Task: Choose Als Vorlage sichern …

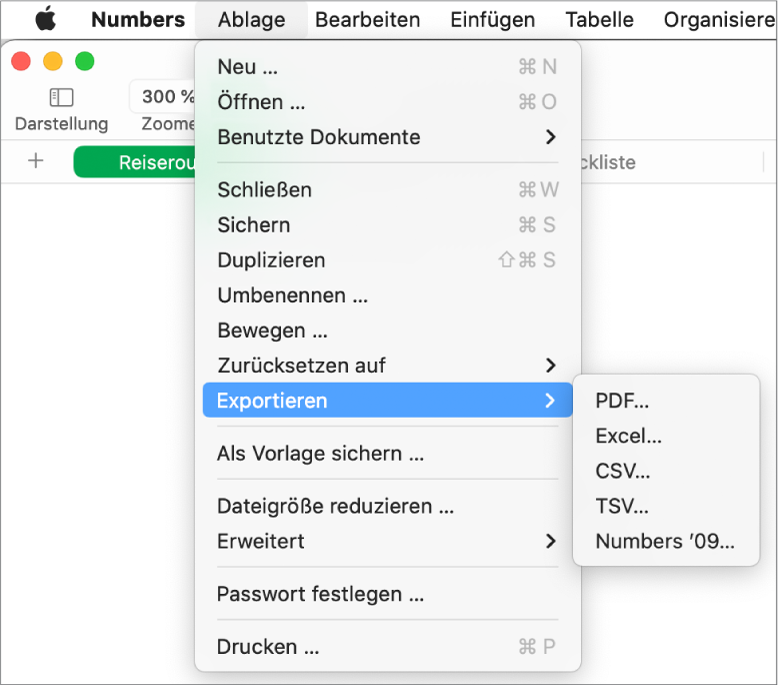Action: [x=388, y=454]
